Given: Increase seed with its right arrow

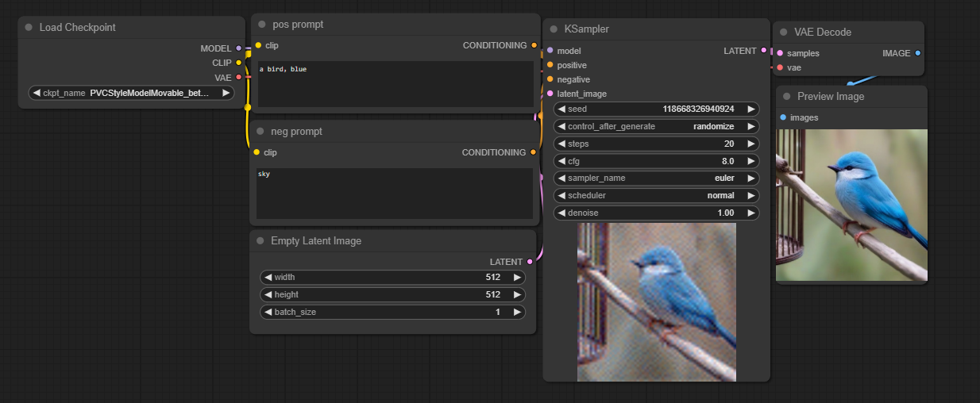Looking at the screenshot, I should point(750,109).
